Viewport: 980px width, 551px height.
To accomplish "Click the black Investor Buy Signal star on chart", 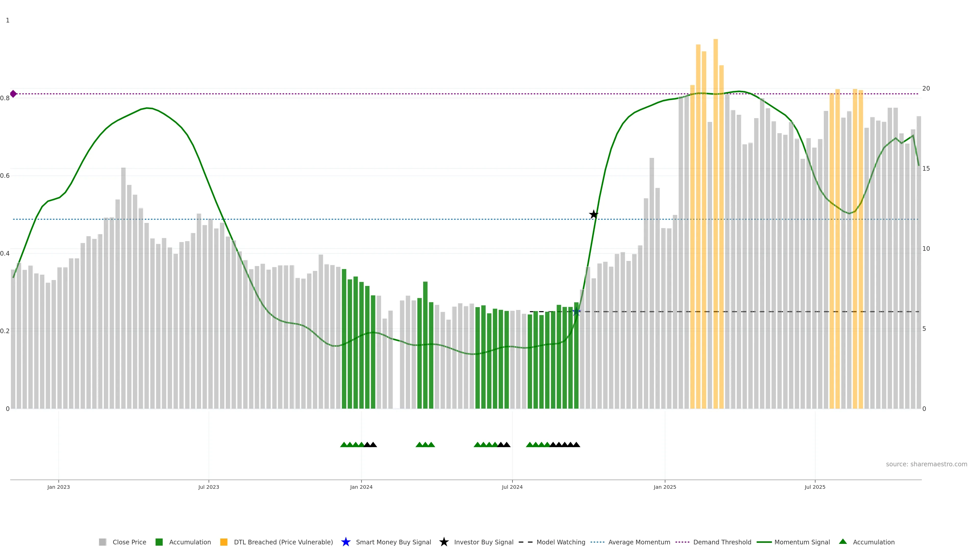I will [593, 215].
